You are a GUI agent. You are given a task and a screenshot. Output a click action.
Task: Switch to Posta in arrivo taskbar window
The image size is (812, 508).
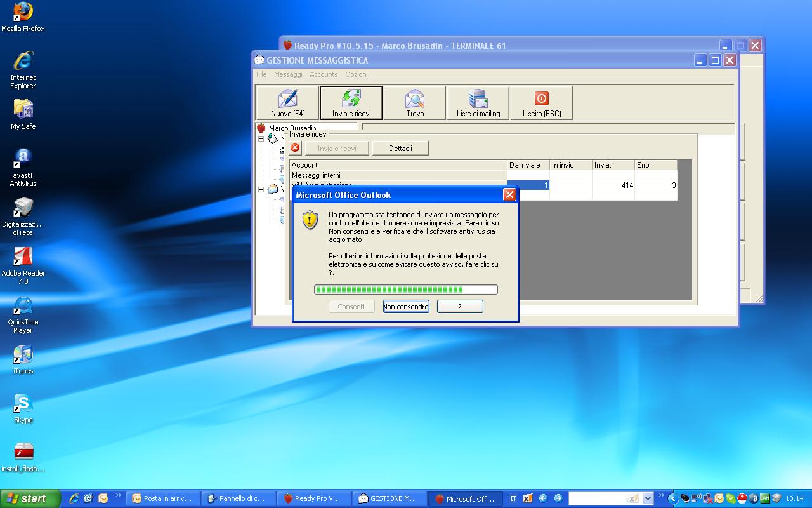(x=164, y=498)
